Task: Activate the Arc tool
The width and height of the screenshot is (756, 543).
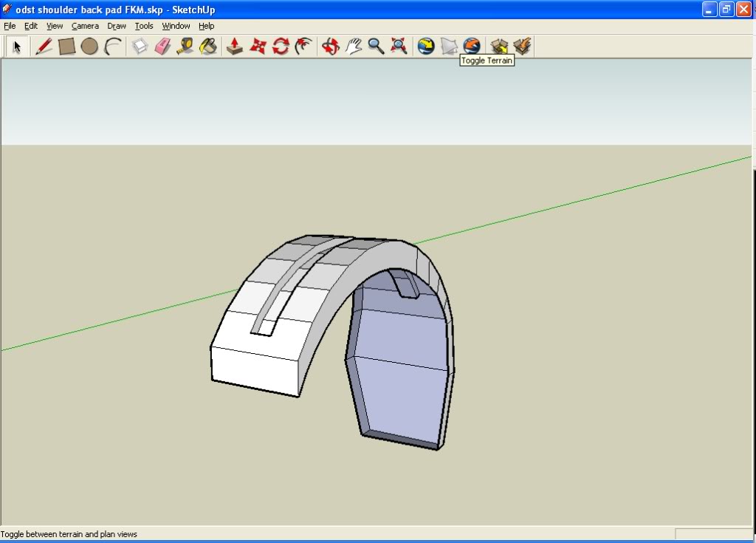Action: [113, 47]
